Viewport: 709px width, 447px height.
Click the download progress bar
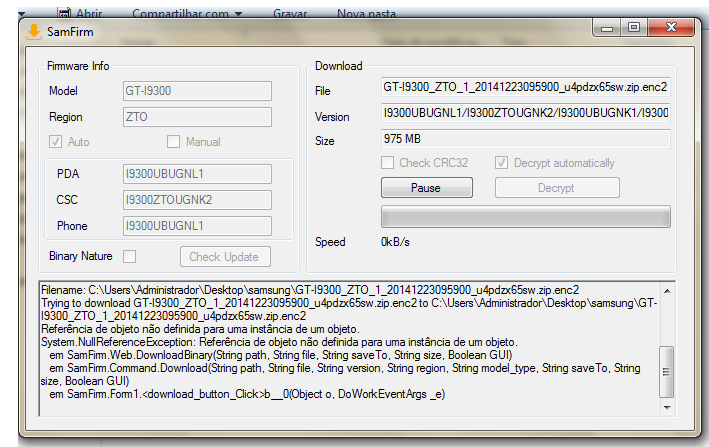tap(526, 216)
